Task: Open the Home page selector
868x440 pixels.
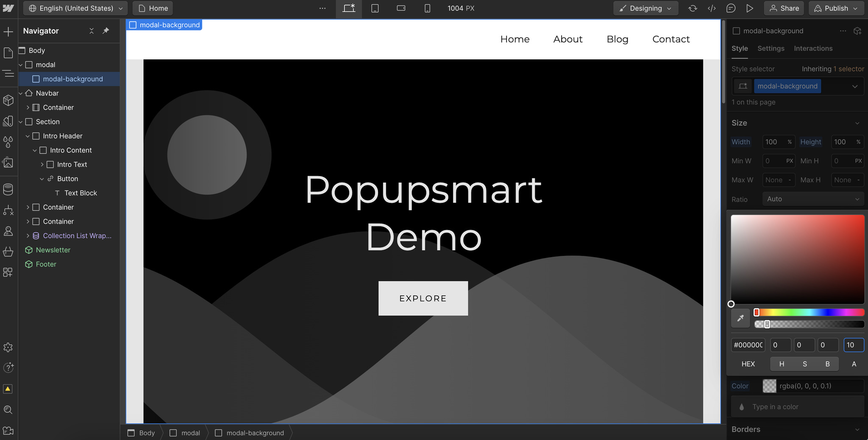Action: tap(153, 8)
